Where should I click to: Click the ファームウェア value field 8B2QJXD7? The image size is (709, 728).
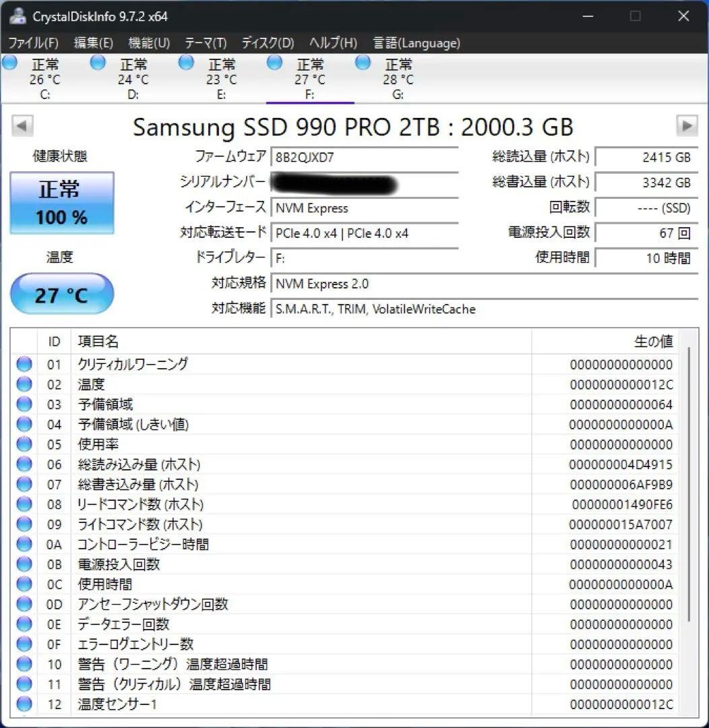tap(364, 157)
